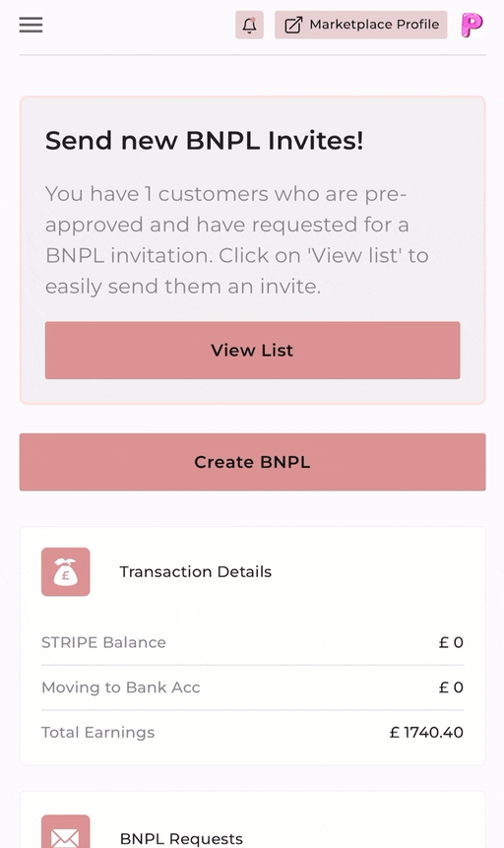Click the View List button

coord(253,351)
